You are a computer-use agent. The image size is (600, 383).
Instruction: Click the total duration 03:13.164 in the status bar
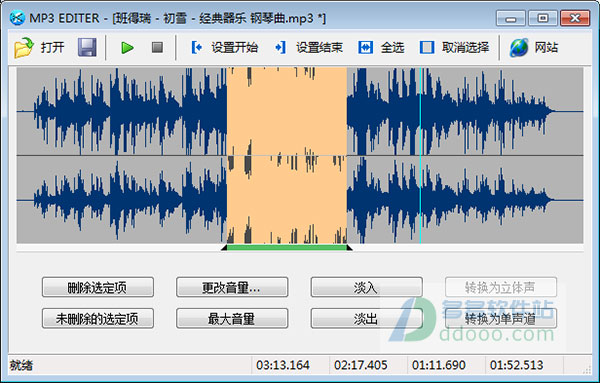(283, 365)
